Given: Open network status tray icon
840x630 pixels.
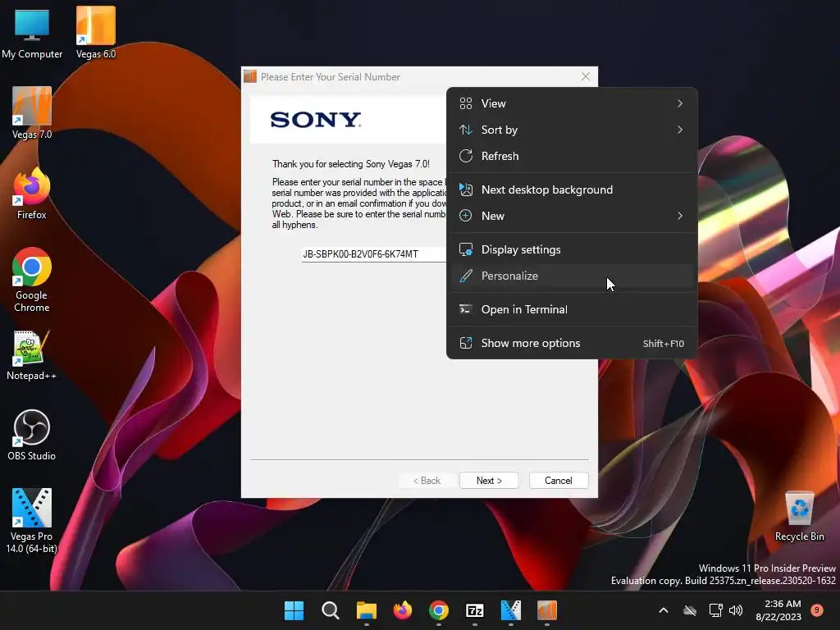Looking at the screenshot, I should coord(715,610).
